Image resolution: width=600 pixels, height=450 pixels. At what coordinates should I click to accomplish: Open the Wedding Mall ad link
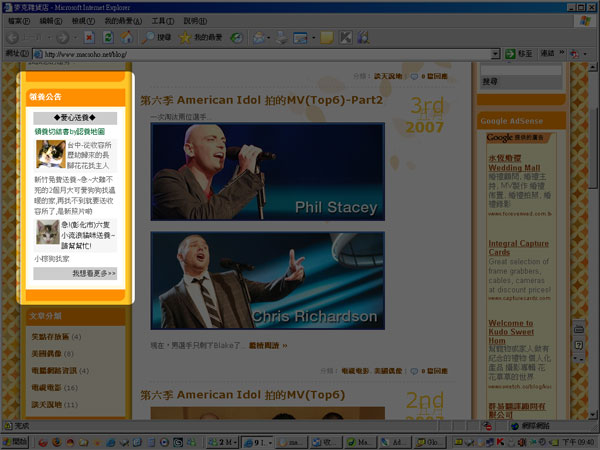pos(514,163)
